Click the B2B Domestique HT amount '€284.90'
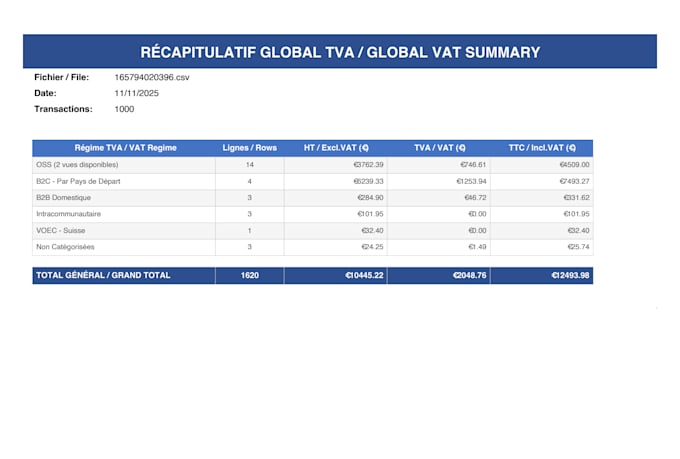The width and height of the screenshot is (680, 459). pos(370,198)
